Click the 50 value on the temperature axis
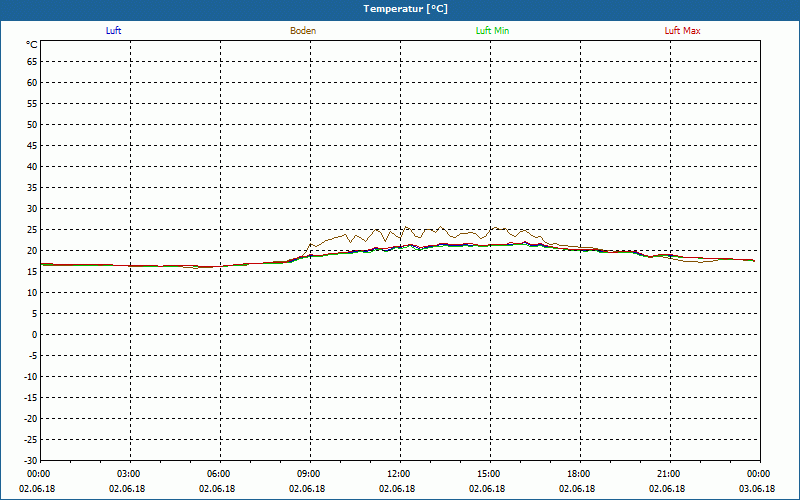Image resolution: width=800 pixels, height=500 pixels. click(x=32, y=124)
